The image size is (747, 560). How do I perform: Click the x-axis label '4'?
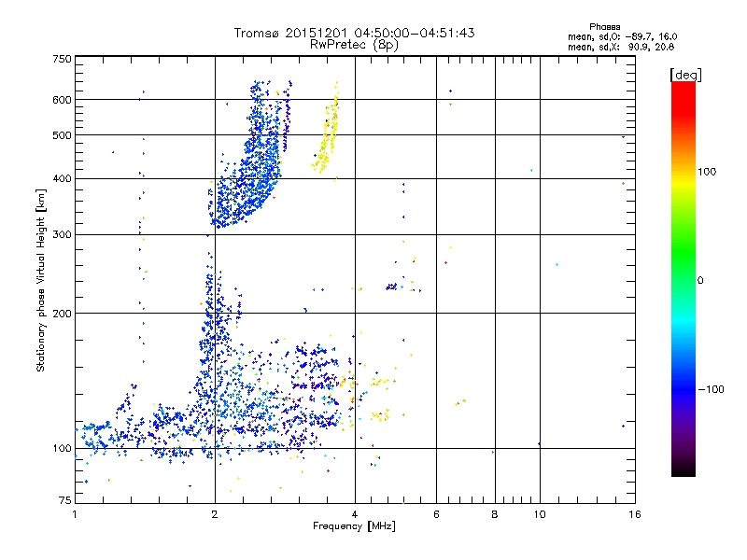point(355,514)
